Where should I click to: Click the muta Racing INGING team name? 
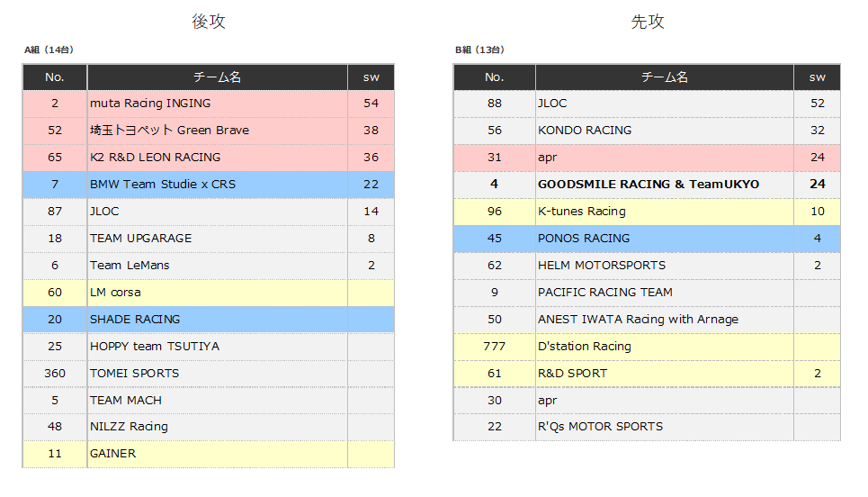150,104
